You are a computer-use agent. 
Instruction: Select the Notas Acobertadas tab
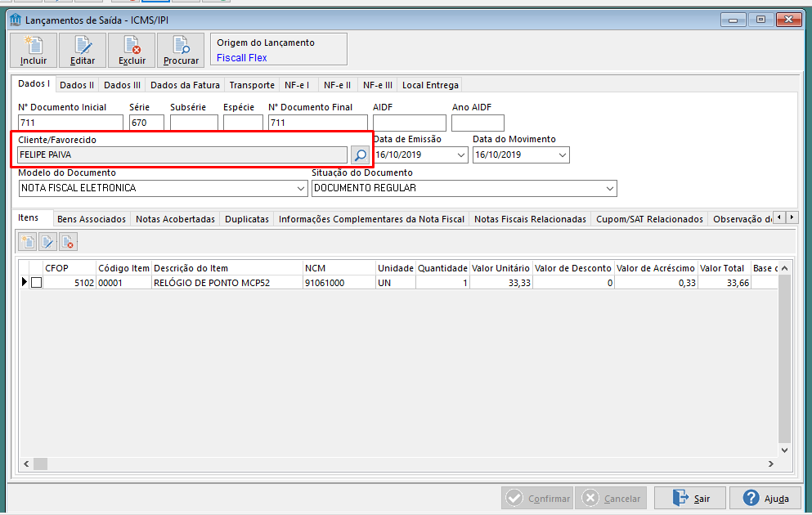click(175, 219)
